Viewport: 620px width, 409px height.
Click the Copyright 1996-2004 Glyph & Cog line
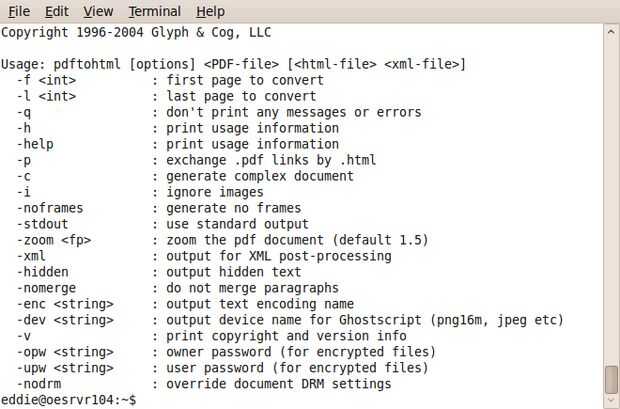[x=136, y=32]
